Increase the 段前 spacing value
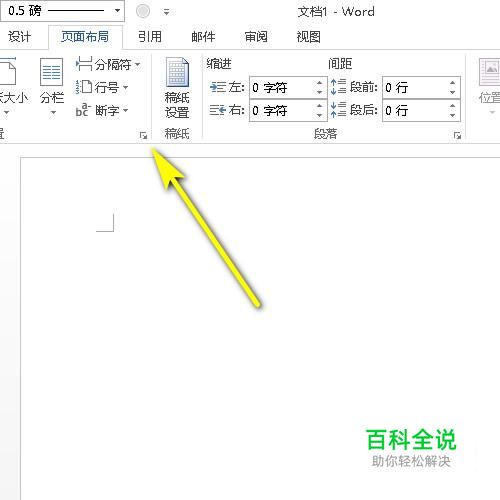This screenshot has height=500, width=500. (x=452, y=83)
